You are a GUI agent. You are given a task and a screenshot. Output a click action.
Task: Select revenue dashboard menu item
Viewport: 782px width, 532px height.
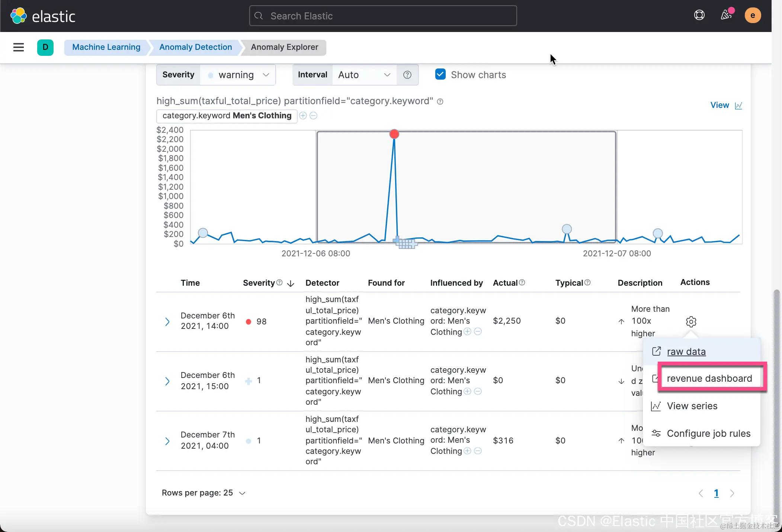[x=709, y=378]
